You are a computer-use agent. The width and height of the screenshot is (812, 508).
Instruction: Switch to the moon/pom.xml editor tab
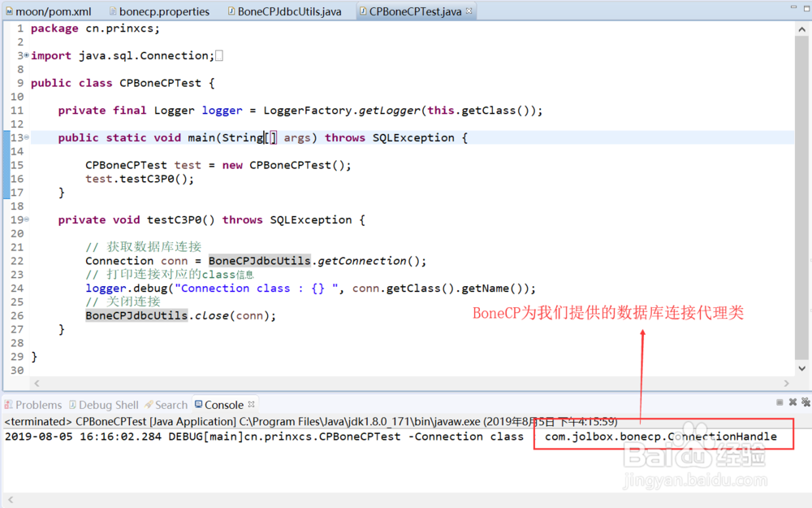point(48,11)
